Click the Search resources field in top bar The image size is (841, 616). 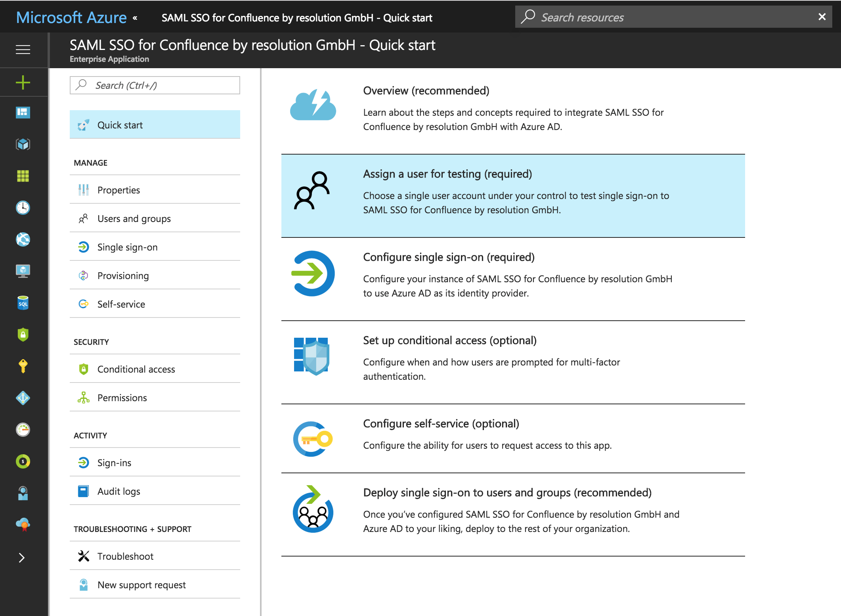click(666, 17)
